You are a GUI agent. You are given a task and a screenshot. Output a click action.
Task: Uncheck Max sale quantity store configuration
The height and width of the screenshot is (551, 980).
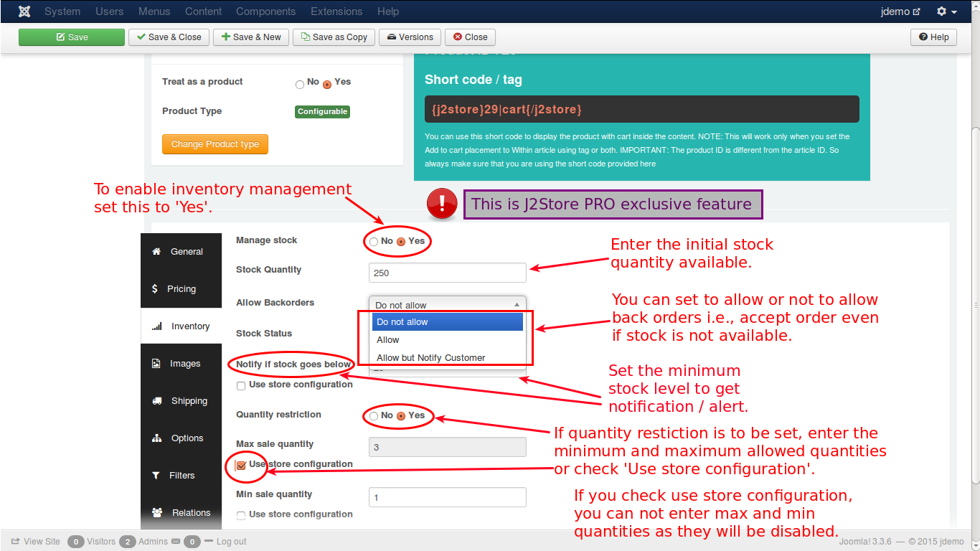click(x=241, y=465)
